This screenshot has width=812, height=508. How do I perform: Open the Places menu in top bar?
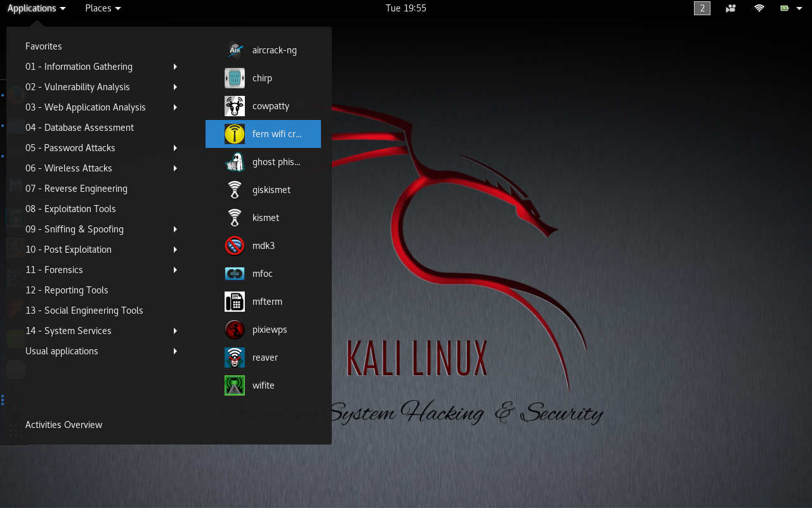pos(103,8)
